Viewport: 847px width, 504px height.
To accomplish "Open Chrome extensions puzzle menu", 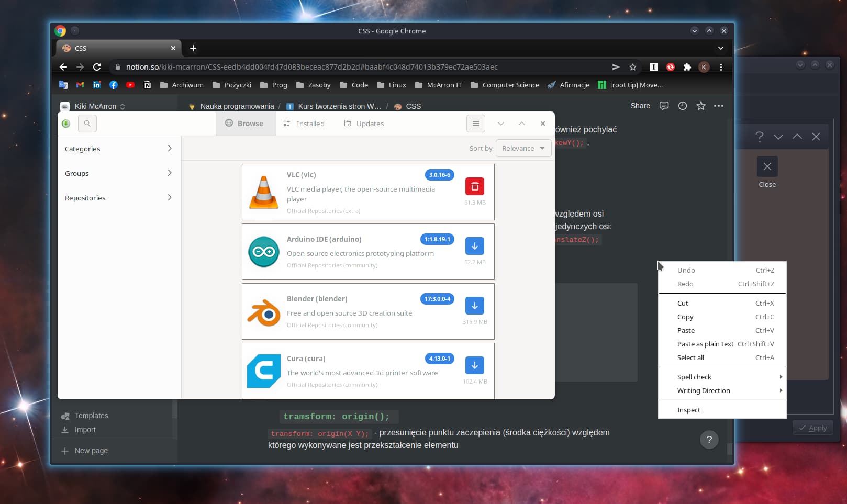I will tap(687, 67).
